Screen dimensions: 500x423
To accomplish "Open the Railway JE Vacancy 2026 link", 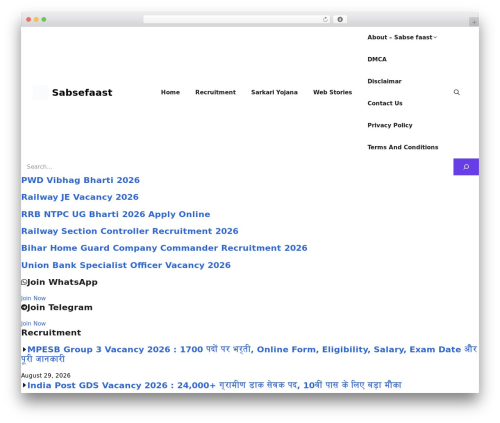I will [80, 197].
